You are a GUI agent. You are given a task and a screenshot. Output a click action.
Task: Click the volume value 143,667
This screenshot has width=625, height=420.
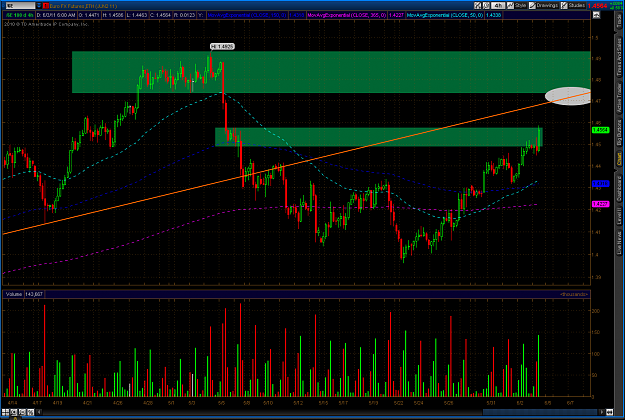[34, 294]
